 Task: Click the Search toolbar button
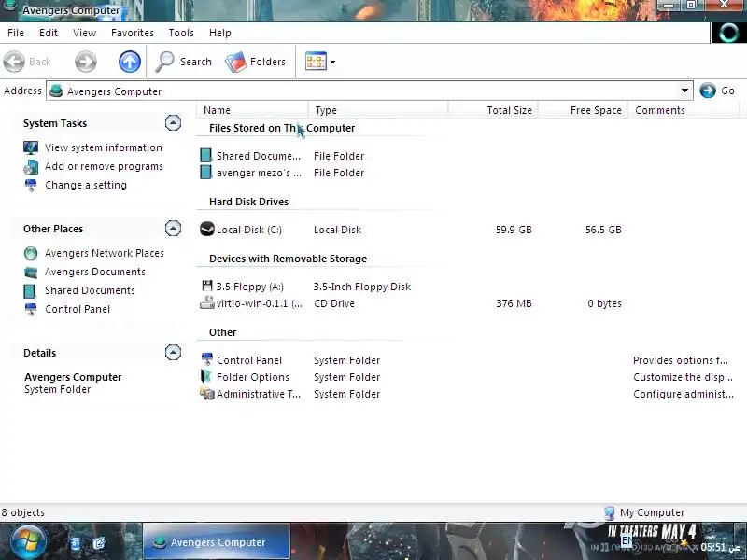(x=183, y=62)
